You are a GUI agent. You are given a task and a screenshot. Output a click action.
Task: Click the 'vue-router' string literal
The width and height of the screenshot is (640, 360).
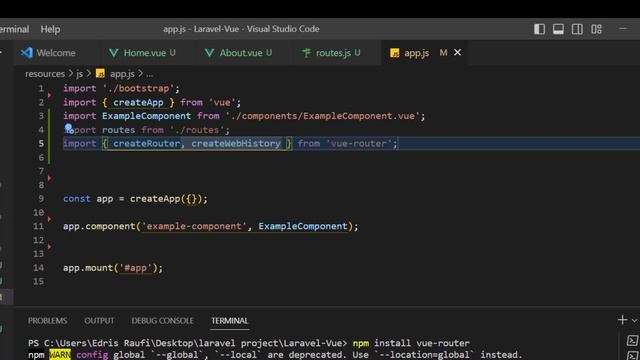(359, 143)
